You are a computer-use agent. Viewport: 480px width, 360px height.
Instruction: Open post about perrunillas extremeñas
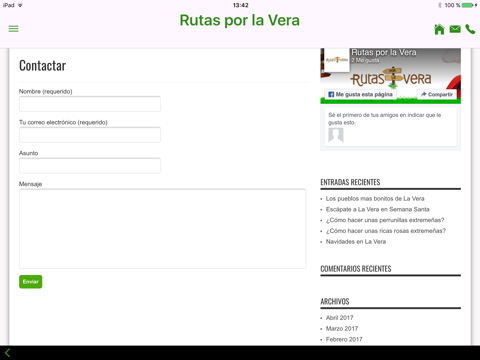[385, 220]
